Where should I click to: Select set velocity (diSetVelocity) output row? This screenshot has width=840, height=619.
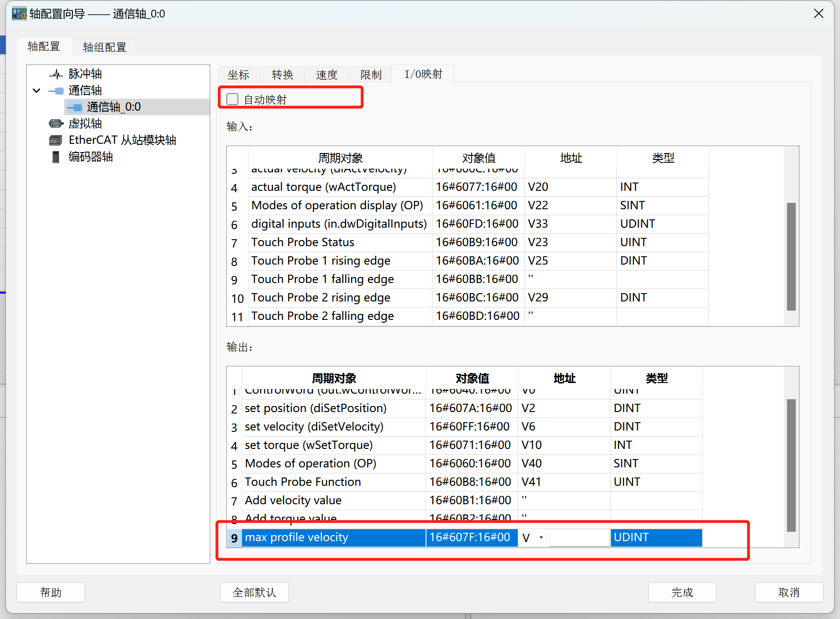click(x=465, y=427)
